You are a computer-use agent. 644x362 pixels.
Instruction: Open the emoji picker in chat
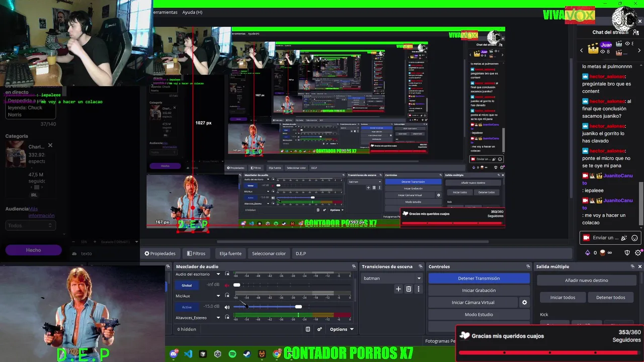tap(634, 238)
